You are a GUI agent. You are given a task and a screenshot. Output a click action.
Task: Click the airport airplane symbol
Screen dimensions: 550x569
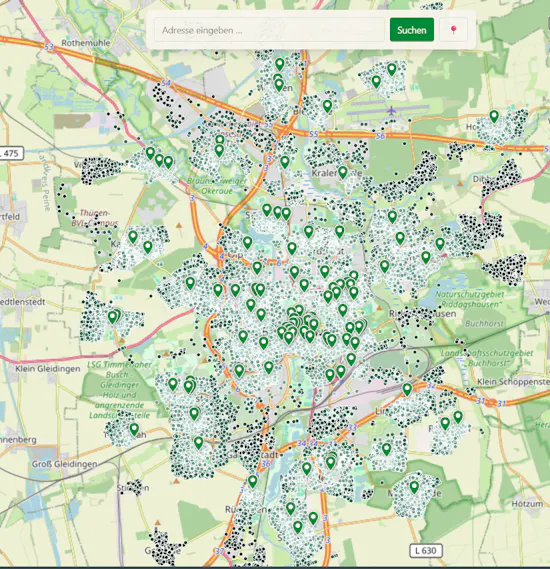pyautogui.click(x=391, y=110)
